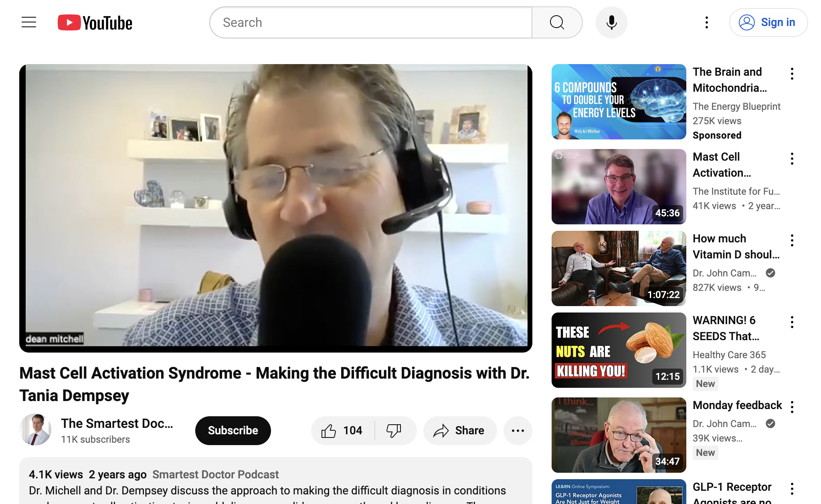Click verified badge beside Monday feedback channel
This screenshot has width=821, height=504.
tap(770, 424)
